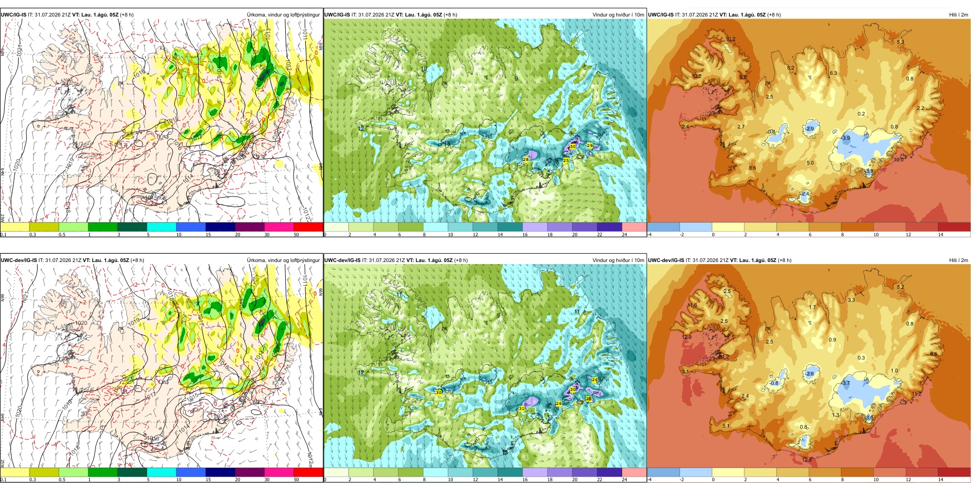Click the UWC panel title 'Vindur og hviður í 10m'
This screenshot has width=980, height=490.
618,15
